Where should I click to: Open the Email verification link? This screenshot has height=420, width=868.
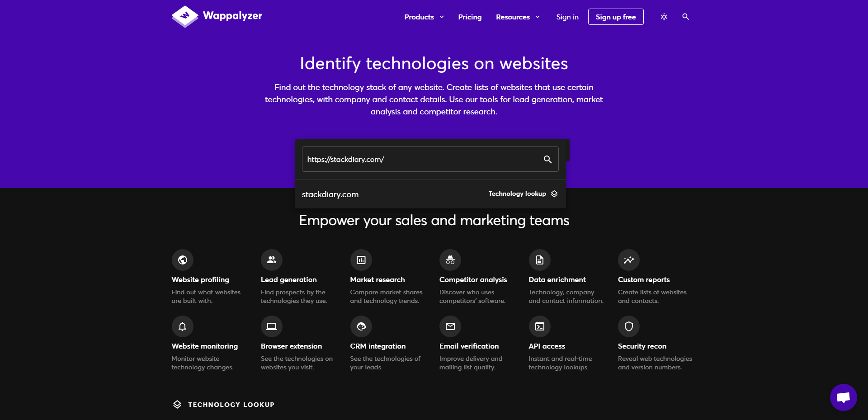point(469,346)
